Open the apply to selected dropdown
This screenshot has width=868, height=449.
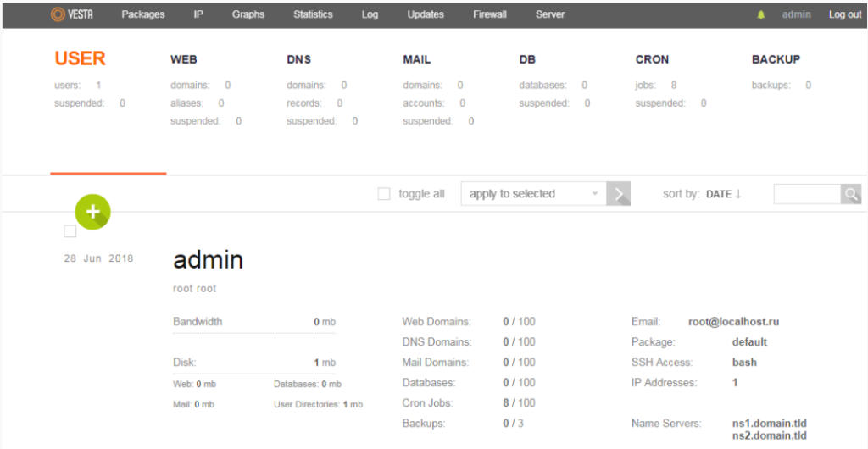pyautogui.click(x=533, y=194)
